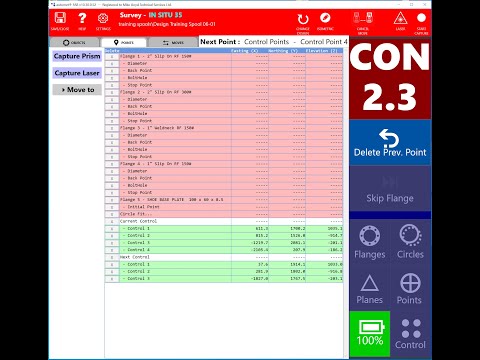Click the large CON 2.3 status panel
The height and width of the screenshot is (360, 480).
(x=390, y=78)
